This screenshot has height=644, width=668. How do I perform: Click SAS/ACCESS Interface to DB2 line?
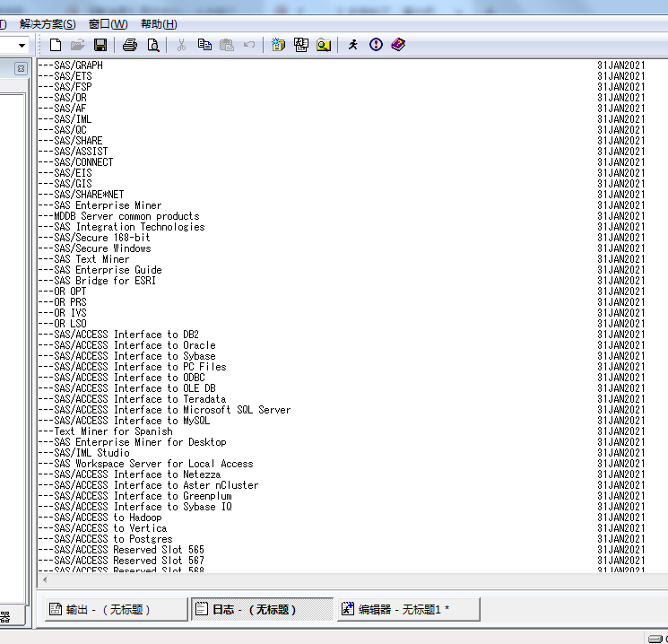118,335
